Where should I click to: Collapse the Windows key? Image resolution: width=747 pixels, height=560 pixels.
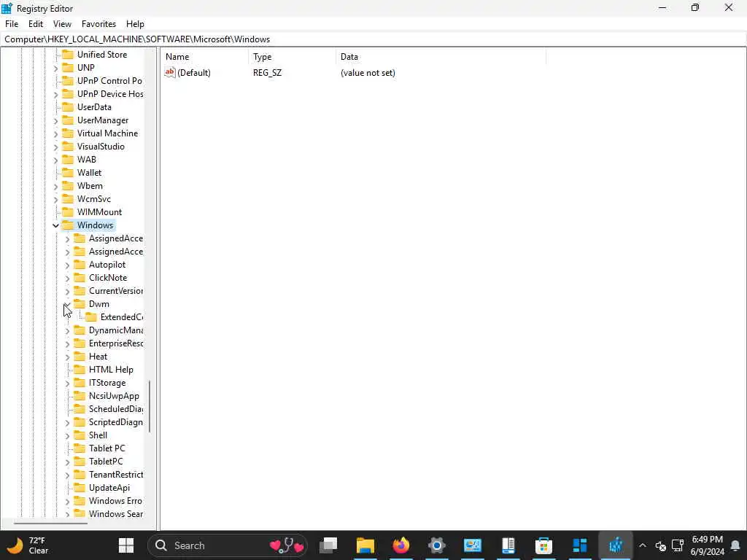point(55,225)
